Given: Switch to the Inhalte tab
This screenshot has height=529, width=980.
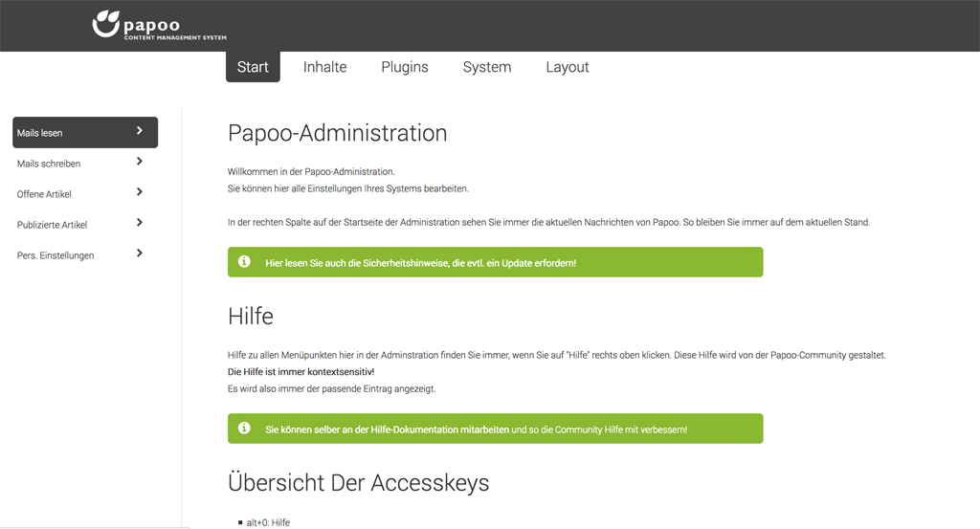Looking at the screenshot, I should coord(325,67).
